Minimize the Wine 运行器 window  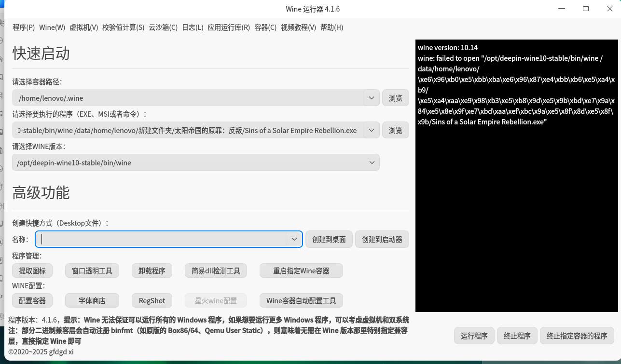click(562, 9)
